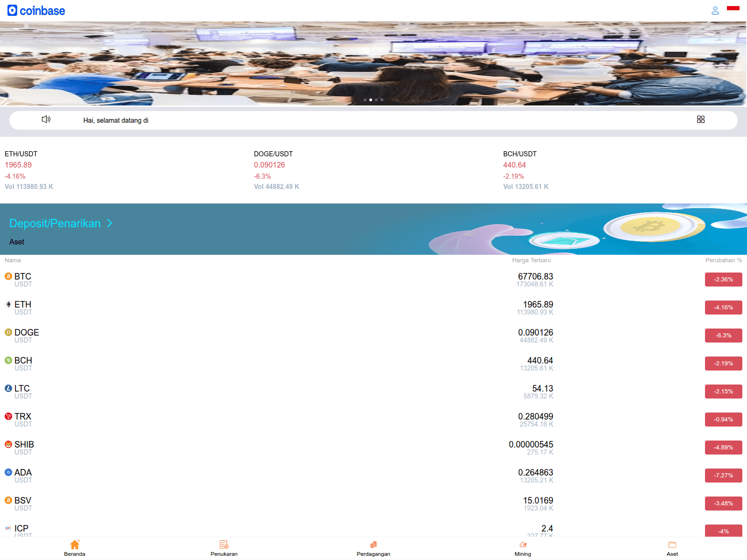Click the Indonesian flag language selector
This screenshot has width=747, height=560.
click(733, 8)
